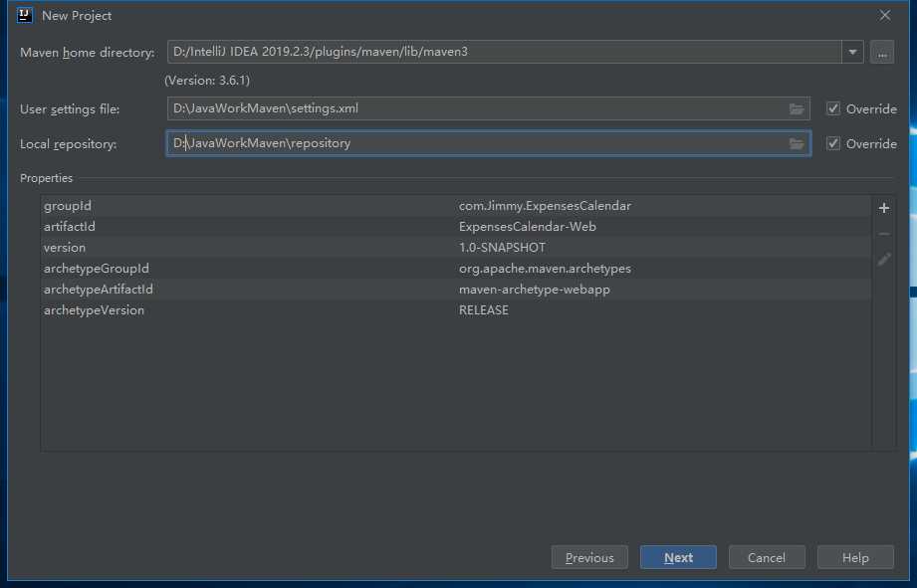917x588 pixels.
Task: Select the archetypeVersion property name
Action: coord(94,310)
